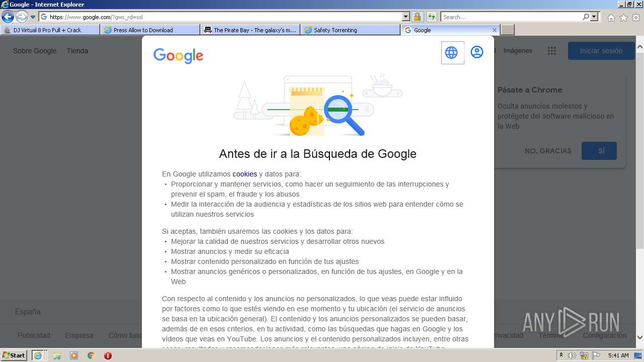This screenshot has width=644, height=362.
Task: Open the cookies link in consent text
Action: click(x=245, y=174)
